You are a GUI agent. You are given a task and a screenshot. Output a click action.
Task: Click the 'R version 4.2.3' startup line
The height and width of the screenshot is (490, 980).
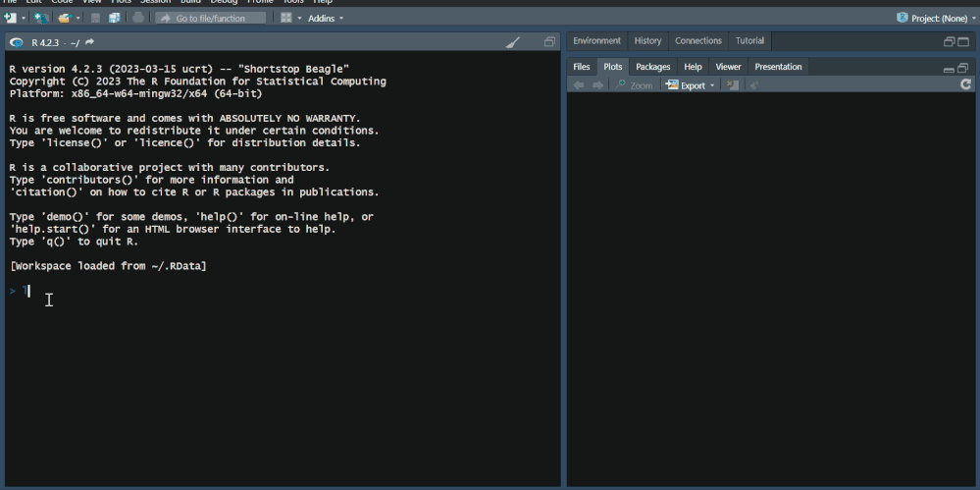click(x=180, y=68)
